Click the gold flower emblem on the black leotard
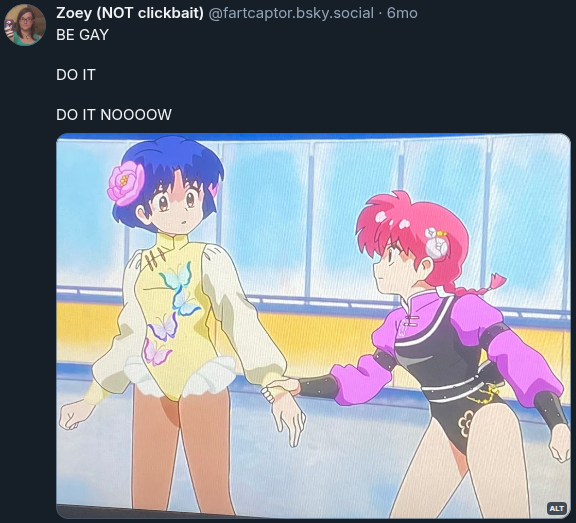 (x=467, y=422)
